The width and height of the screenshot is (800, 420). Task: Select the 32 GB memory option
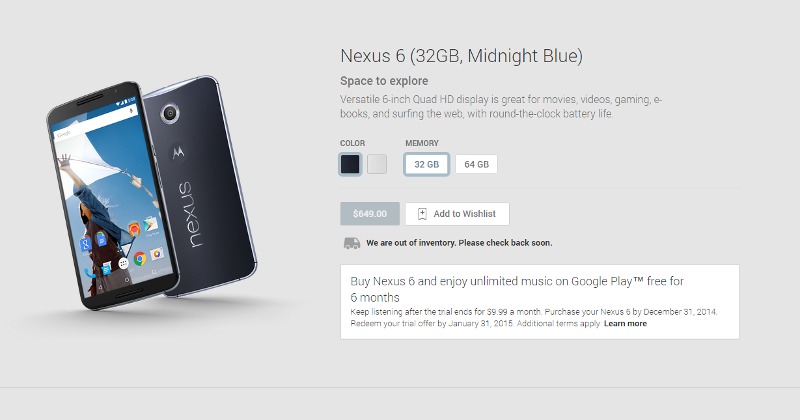coord(427,164)
